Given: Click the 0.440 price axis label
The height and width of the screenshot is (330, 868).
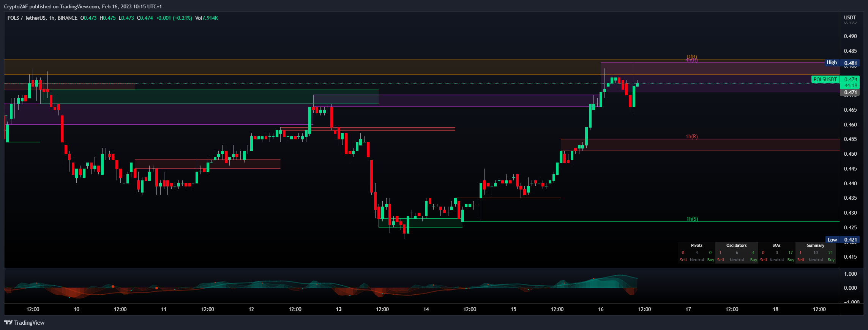Looking at the screenshot, I should [851, 183].
